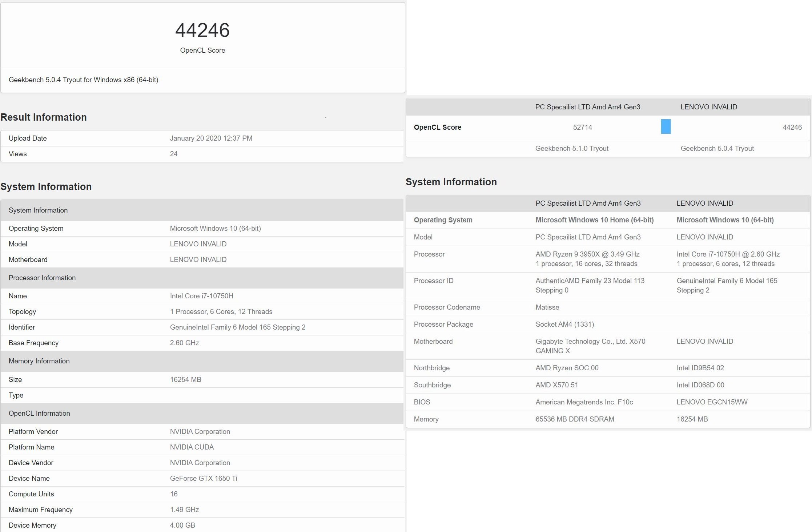Screen dimensions: 812x532
Task: Select processor Intel Core i7-10750H @ 2.60 GHz
Action: (x=728, y=254)
